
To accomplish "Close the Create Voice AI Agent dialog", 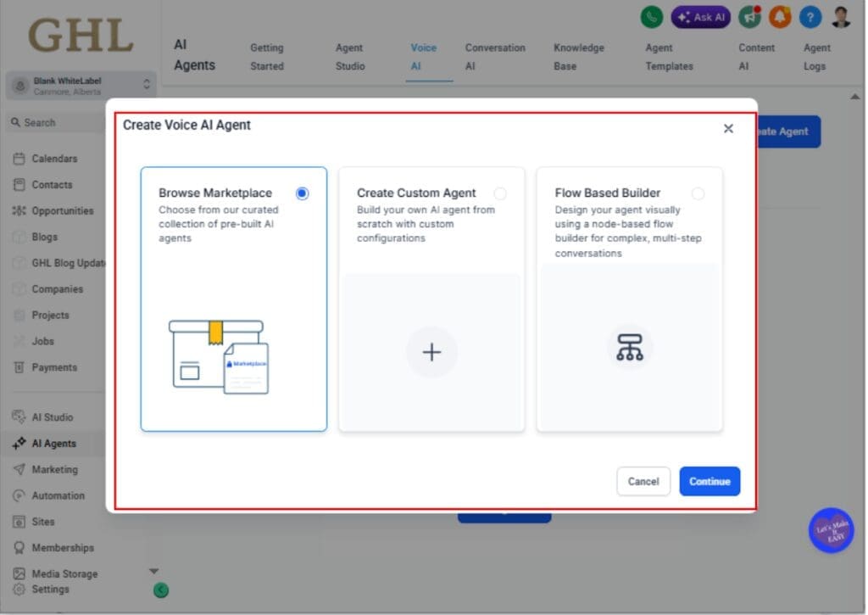I will pyautogui.click(x=728, y=129).
